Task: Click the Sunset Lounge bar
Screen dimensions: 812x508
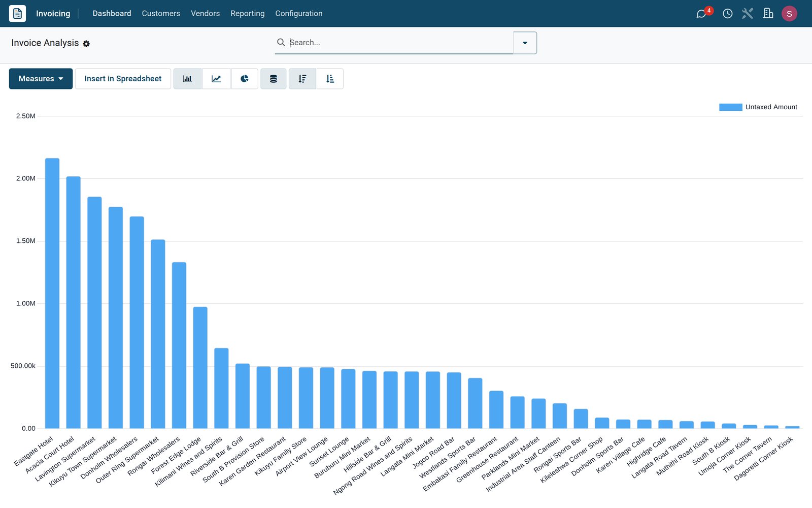Action: click(348, 399)
